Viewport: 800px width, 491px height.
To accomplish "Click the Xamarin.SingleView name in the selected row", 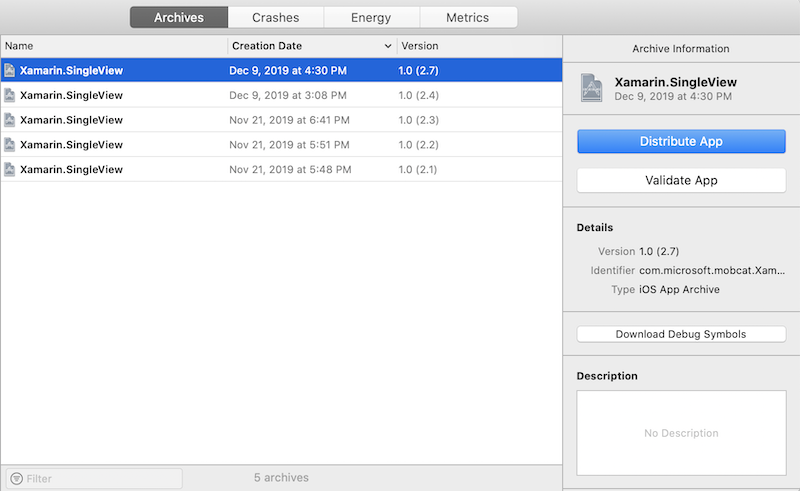I will [71, 70].
